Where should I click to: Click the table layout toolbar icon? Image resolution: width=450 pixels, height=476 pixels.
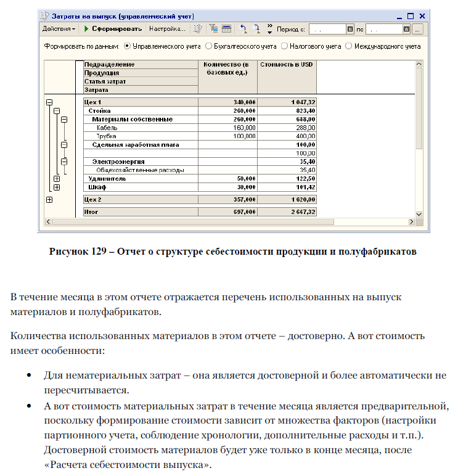pyautogui.click(x=226, y=29)
